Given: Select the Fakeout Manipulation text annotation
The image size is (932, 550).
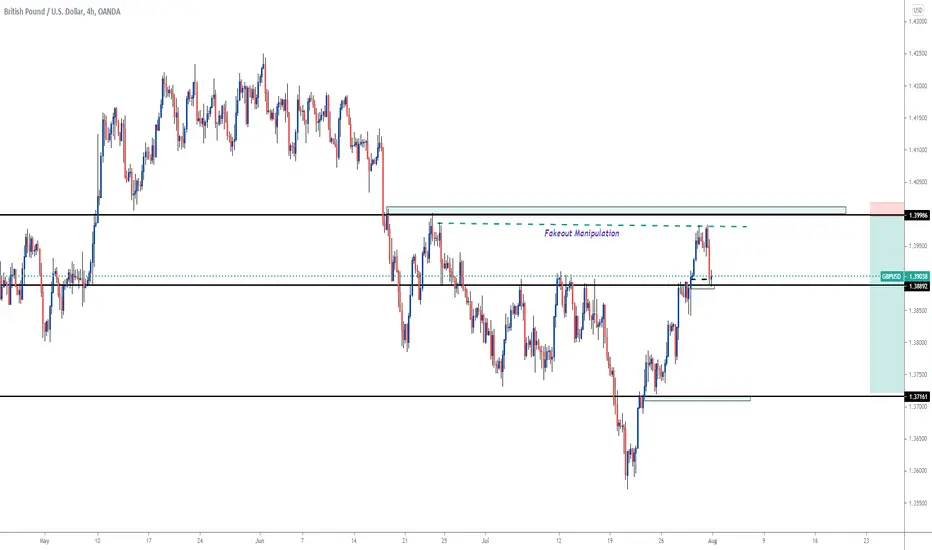Looking at the screenshot, I should 582,233.
